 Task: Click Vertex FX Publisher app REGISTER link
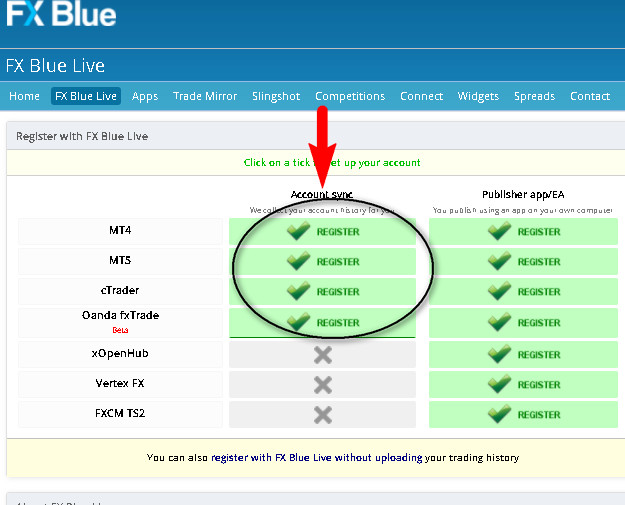539,385
